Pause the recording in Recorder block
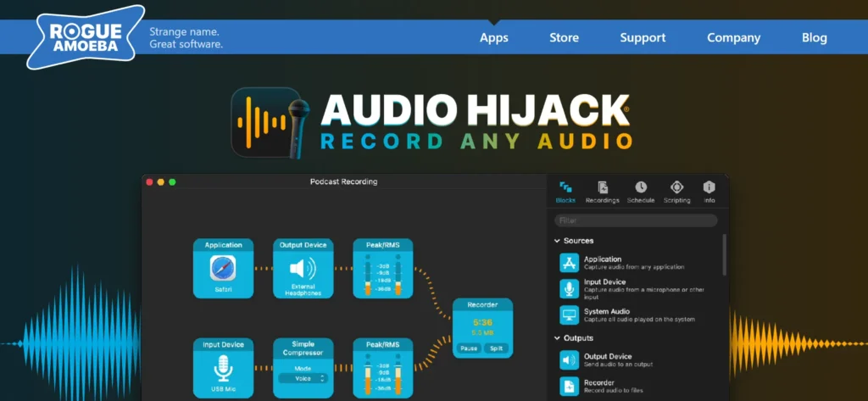The height and width of the screenshot is (401, 868). [x=468, y=348]
